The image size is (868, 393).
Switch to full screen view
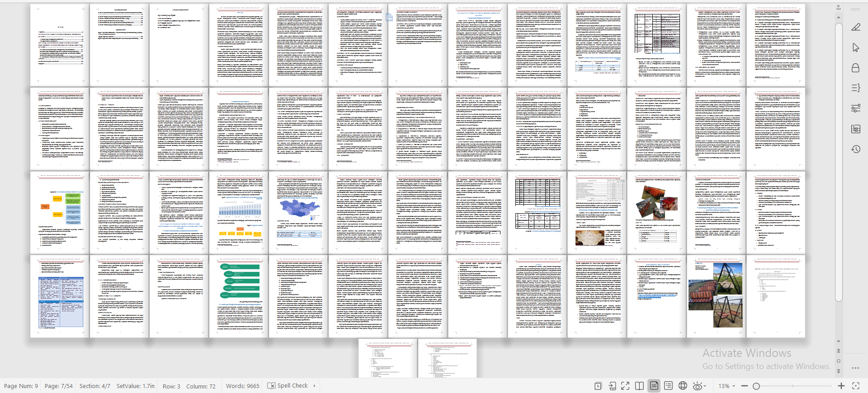tap(625, 386)
